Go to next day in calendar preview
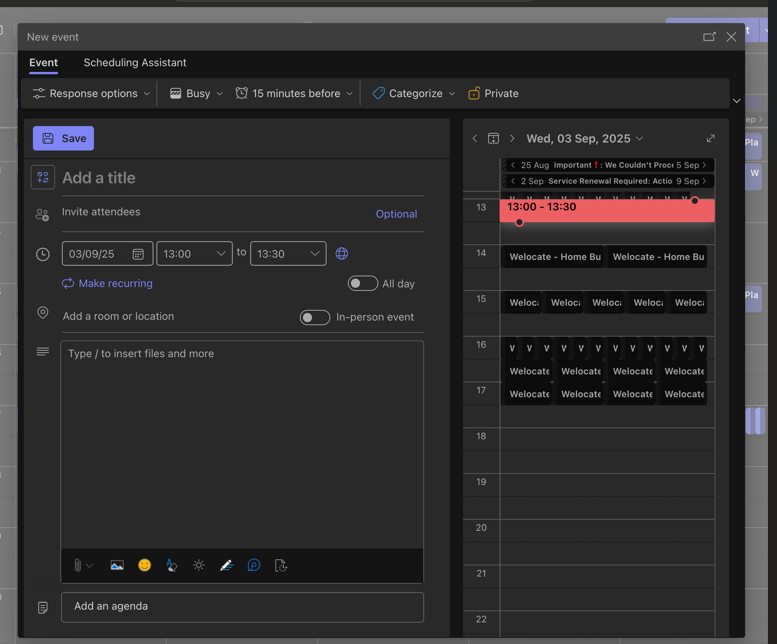This screenshot has height=644, width=777. coord(512,139)
